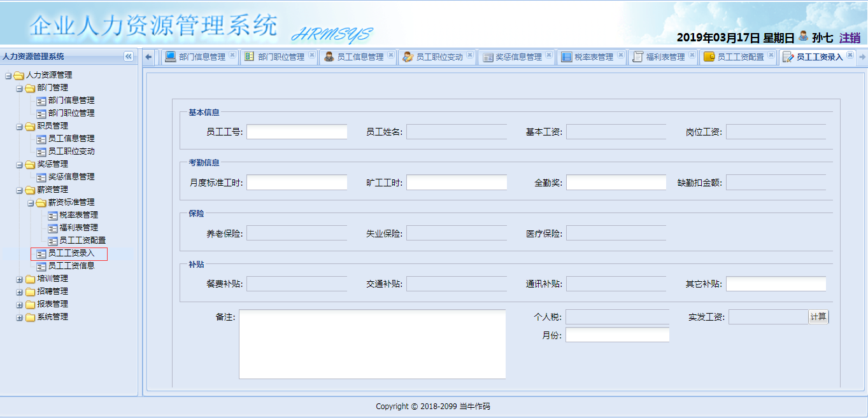Click the 薪资管理 folder icon in tree
Image resolution: width=868 pixels, height=418 pixels.
click(x=30, y=190)
